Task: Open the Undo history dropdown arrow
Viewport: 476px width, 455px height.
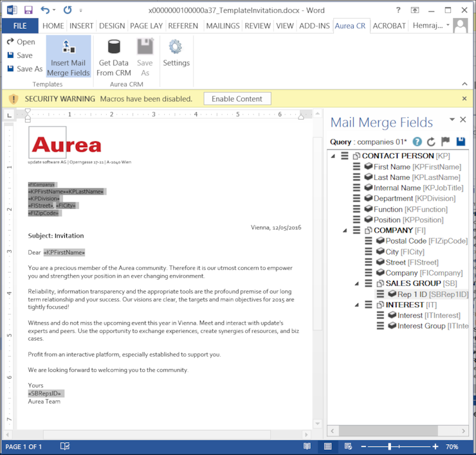Action: coord(54,10)
